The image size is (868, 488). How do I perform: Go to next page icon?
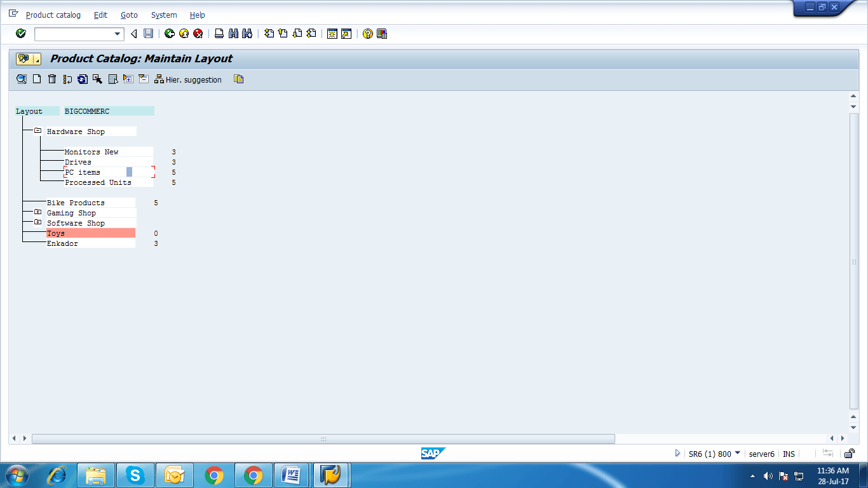[x=297, y=34]
